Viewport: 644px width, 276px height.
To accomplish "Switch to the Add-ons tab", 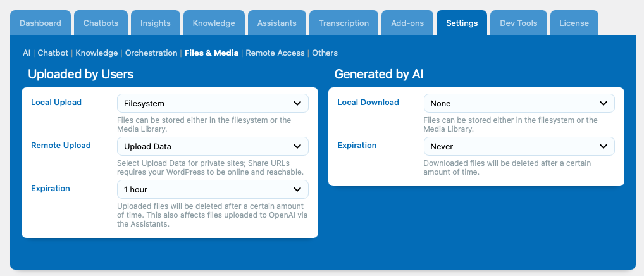I will click(407, 23).
